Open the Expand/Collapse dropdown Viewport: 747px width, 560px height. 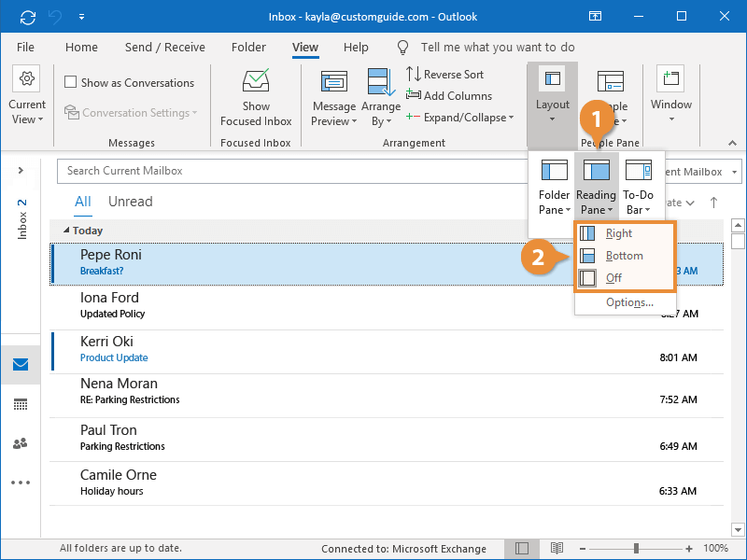click(459, 118)
